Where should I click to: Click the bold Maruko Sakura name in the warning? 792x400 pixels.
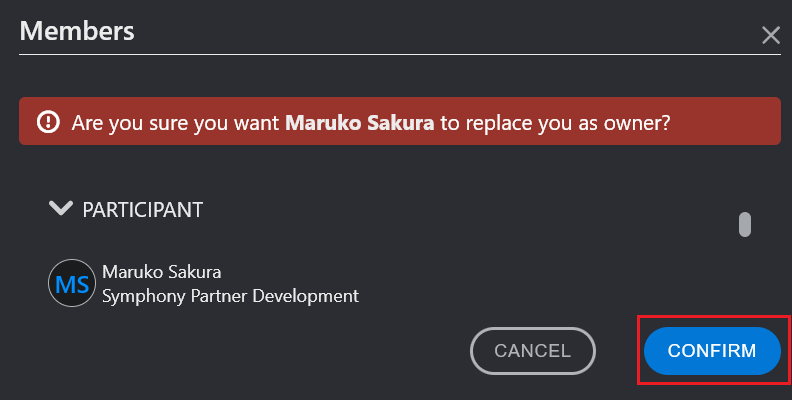click(360, 123)
